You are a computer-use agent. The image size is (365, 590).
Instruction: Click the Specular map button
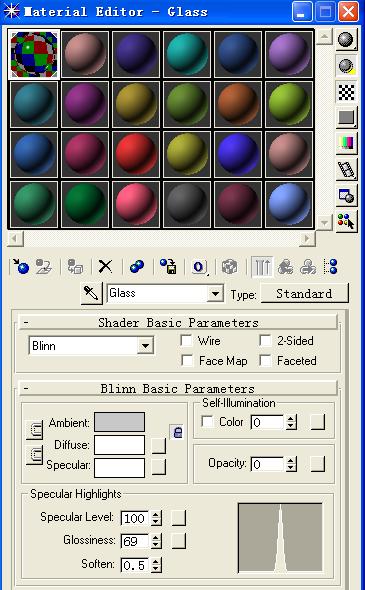(x=158, y=467)
